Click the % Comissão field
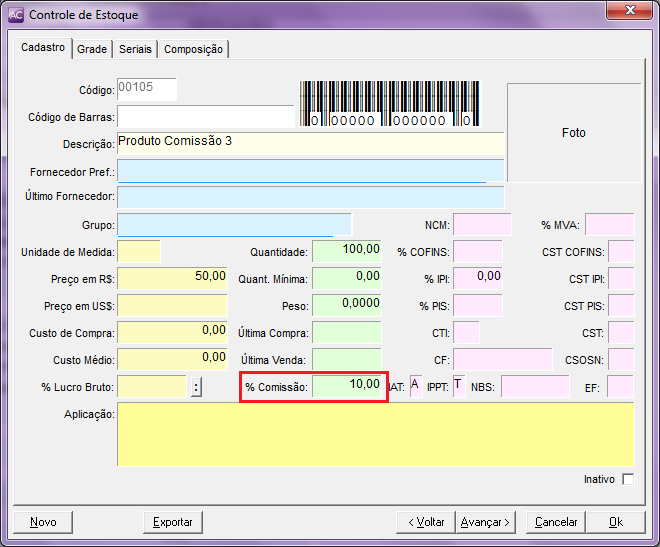The image size is (660, 547). [347, 386]
